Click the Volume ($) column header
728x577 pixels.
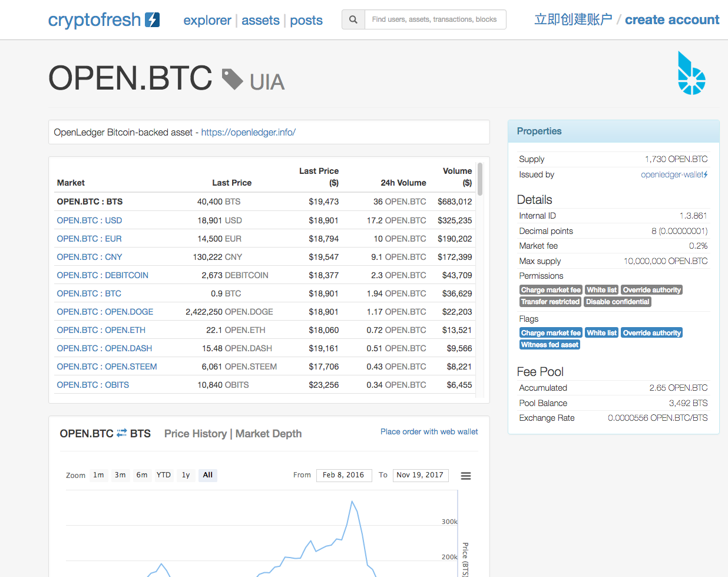(458, 177)
